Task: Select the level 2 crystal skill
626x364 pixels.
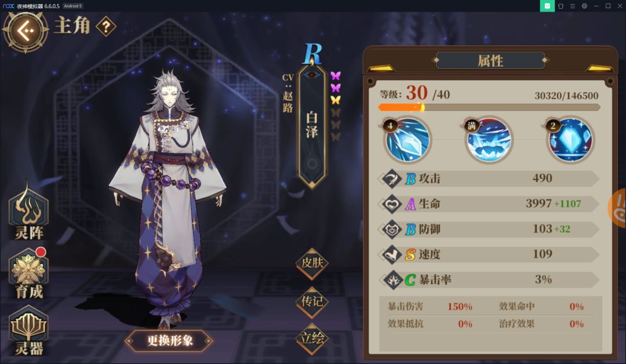Action: click(570, 140)
